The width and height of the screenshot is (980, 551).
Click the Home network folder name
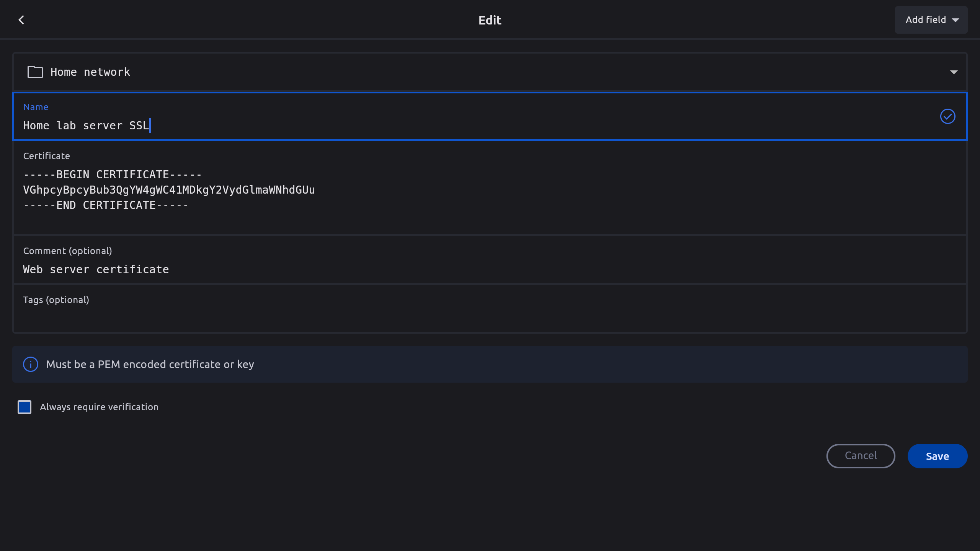pos(90,72)
